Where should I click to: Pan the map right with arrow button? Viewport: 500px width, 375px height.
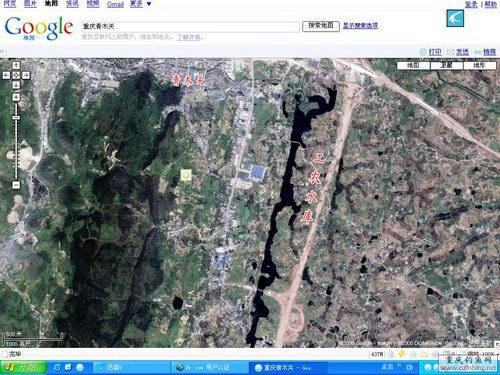click(26, 75)
